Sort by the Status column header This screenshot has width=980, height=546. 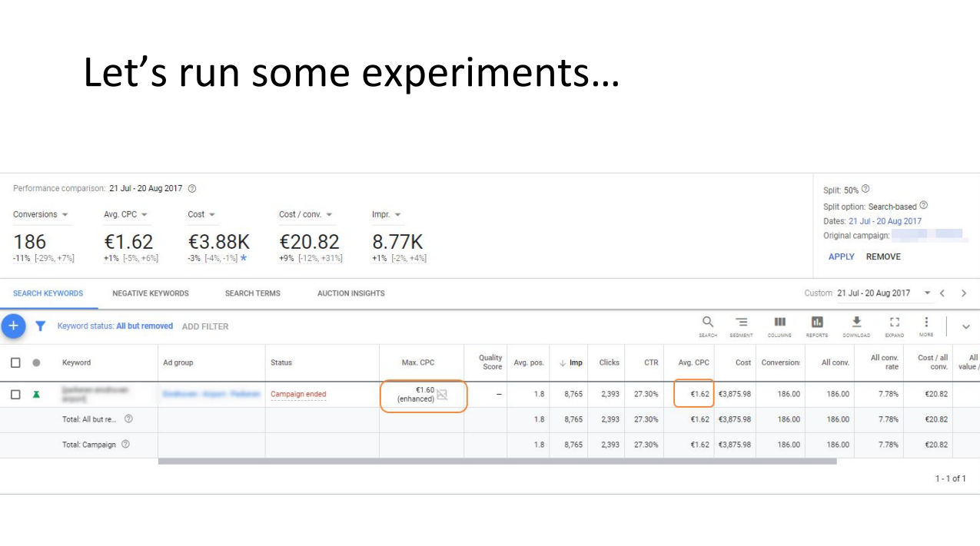[281, 362]
